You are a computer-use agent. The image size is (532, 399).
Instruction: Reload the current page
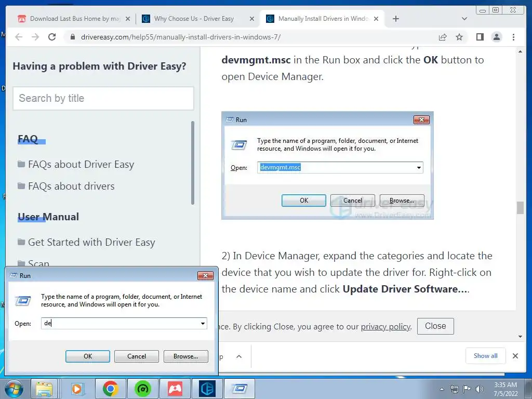click(52, 37)
